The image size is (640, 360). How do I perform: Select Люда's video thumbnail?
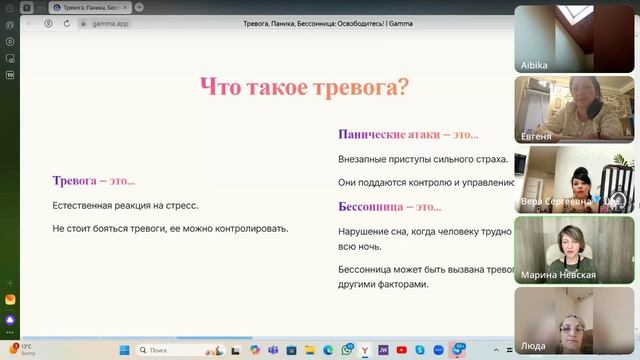[x=574, y=320]
